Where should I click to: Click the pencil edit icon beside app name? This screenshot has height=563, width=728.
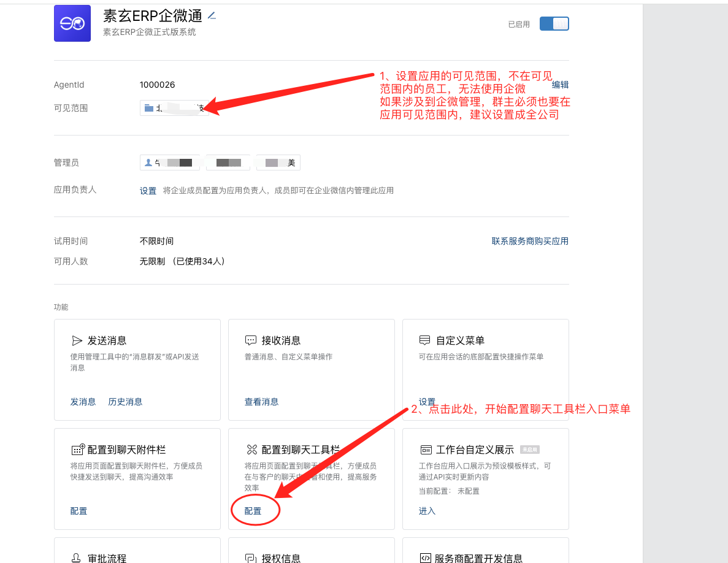point(212,15)
